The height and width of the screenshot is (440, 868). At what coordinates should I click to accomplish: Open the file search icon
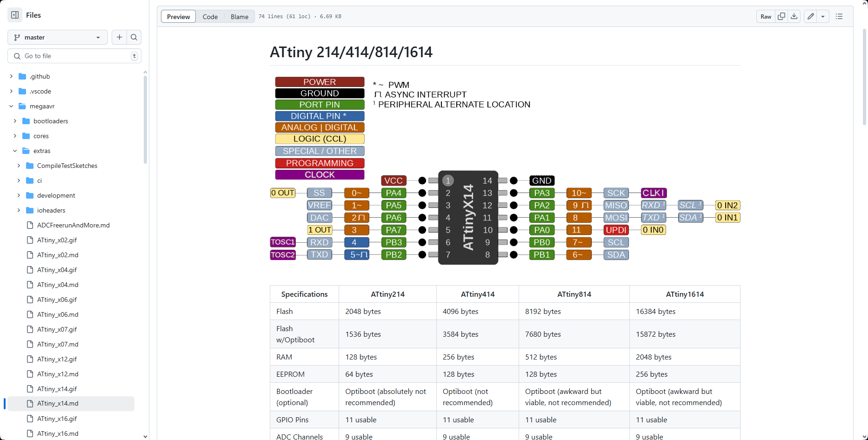pyautogui.click(x=134, y=37)
